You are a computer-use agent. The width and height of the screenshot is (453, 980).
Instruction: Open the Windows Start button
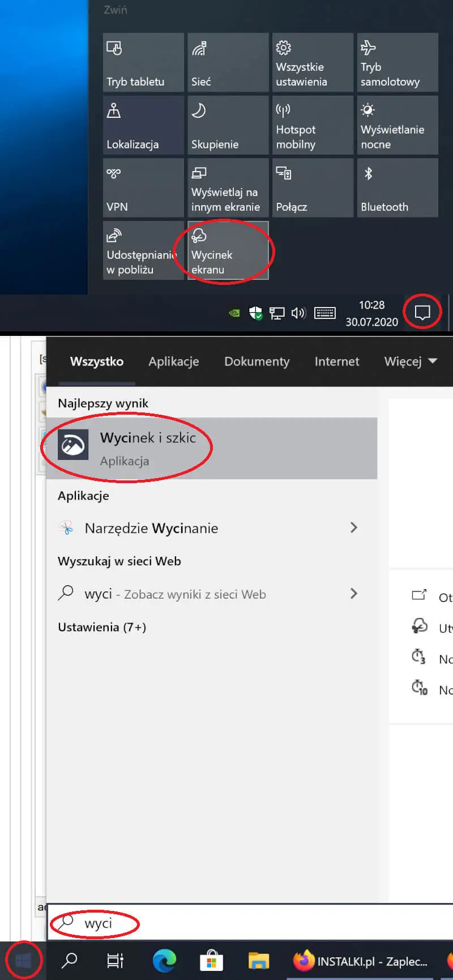[x=23, y=960]
